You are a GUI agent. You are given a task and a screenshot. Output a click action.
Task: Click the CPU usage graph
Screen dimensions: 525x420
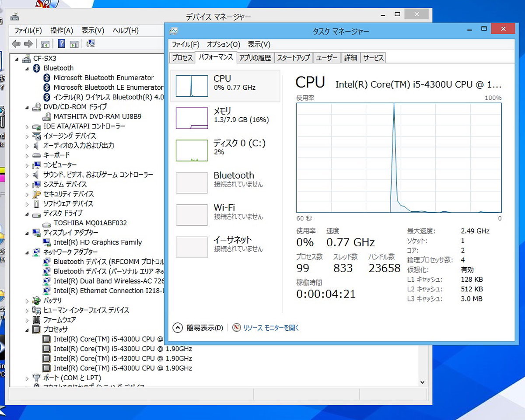[399, 158]
